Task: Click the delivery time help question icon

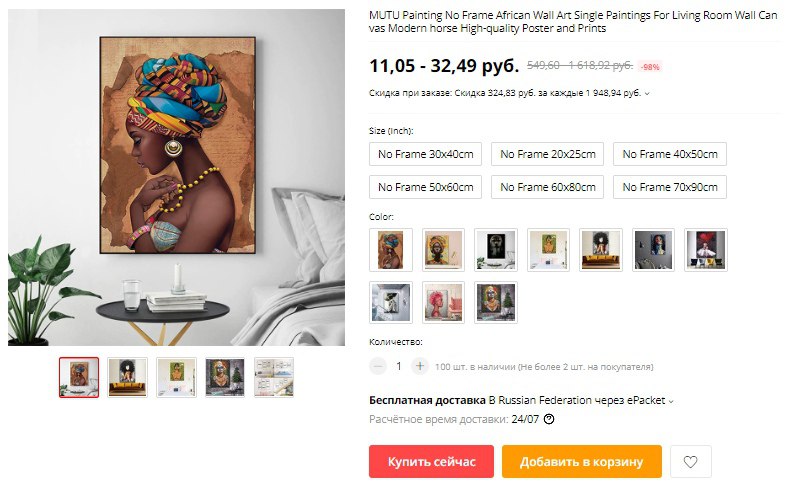Action: tap(549, 419)
